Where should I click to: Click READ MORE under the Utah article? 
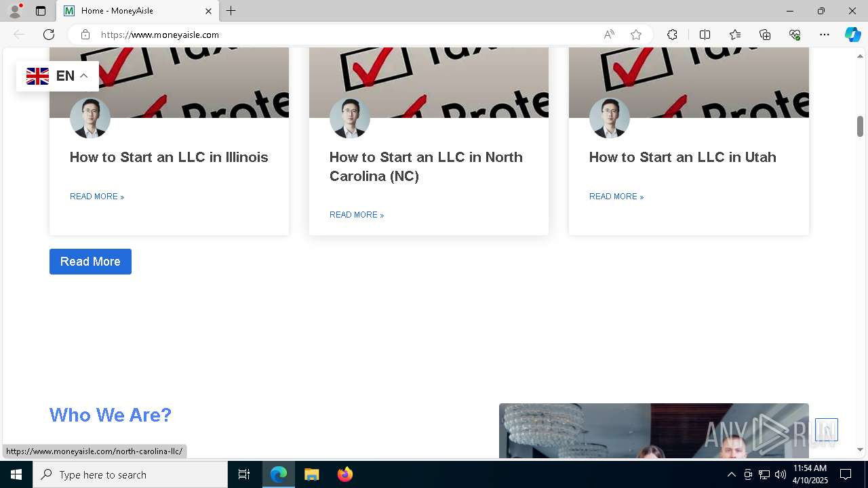[x=616, y=197]
